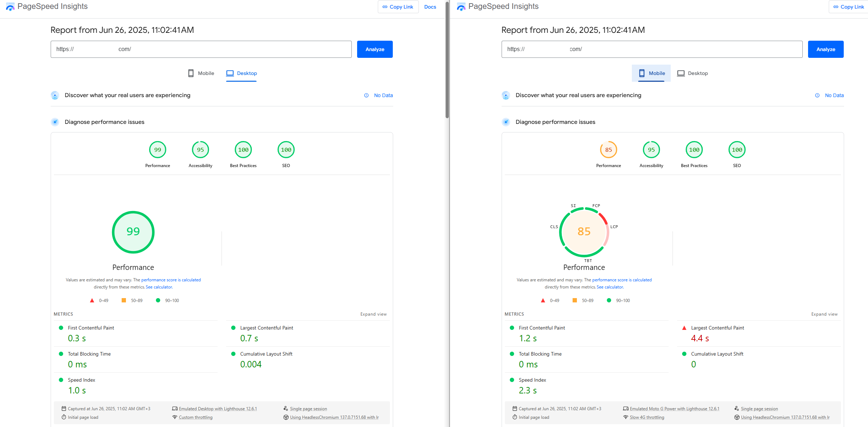This screenshot has height=427, width=868.
Task: Click Largest Contentful Paint 0.7 s metric
Action: (308, 333)
